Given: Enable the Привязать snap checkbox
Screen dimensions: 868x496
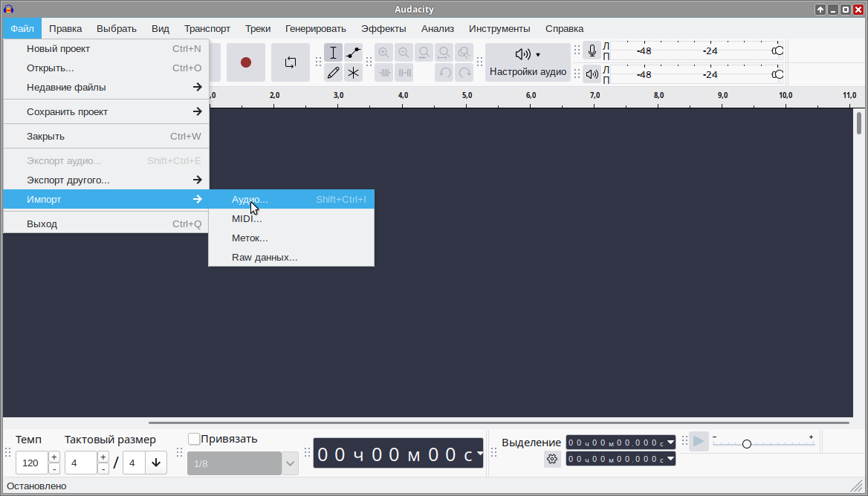Looking at the screenshot, I should tap(194, 439).
